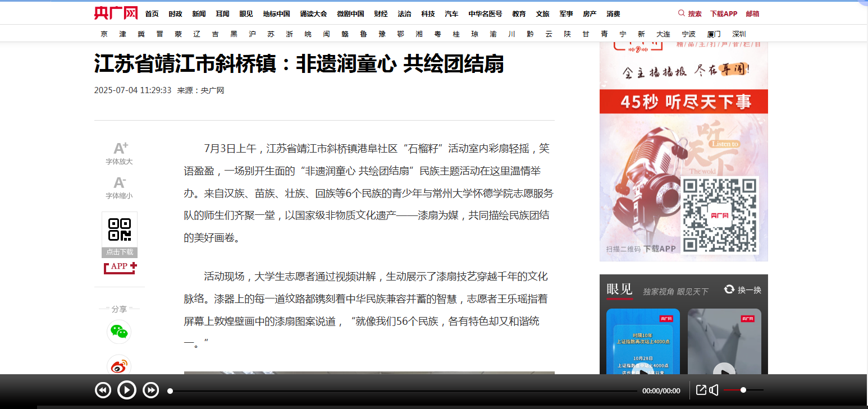Share article via WeChat icon

tap(118, 332)
